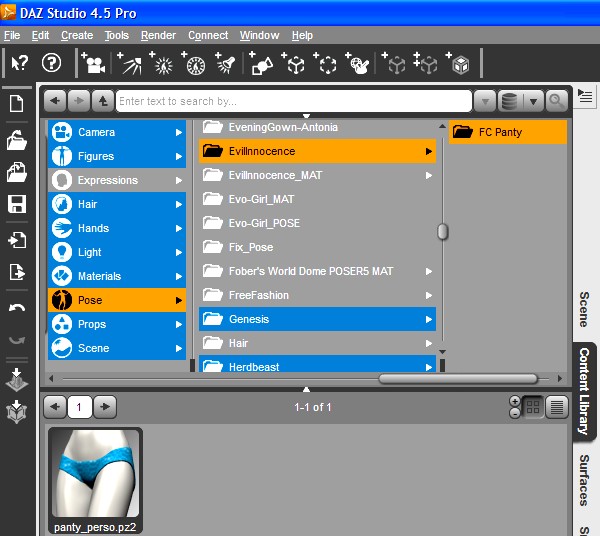This screenshot has height=536, width=600.
Task: Switch to list view mode
Action: (x=556, y=407)
